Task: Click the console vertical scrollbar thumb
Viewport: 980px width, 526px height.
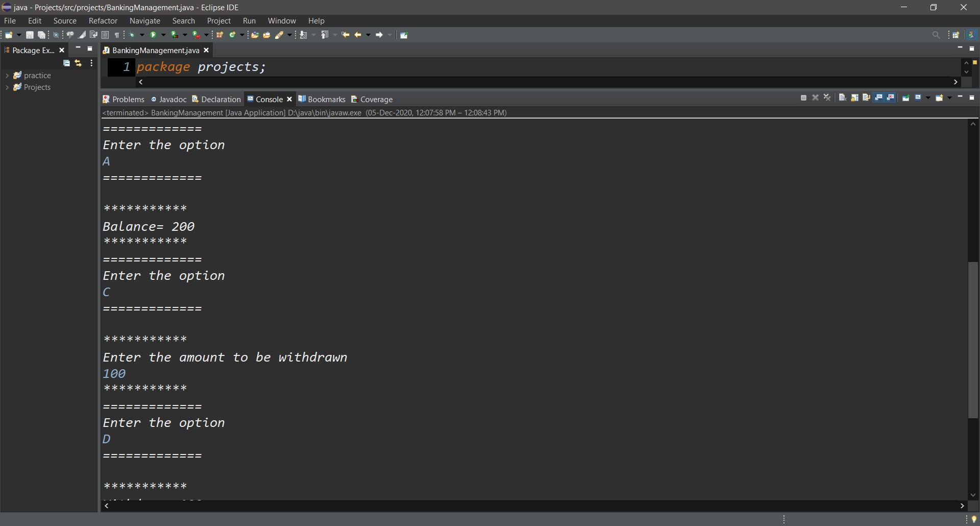Action: 973,340
